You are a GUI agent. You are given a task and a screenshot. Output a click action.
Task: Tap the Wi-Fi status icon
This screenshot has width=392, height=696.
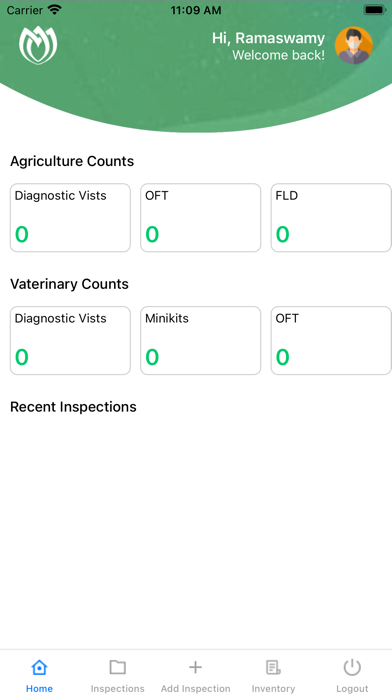pyautogui.click(x=55, y=10)
